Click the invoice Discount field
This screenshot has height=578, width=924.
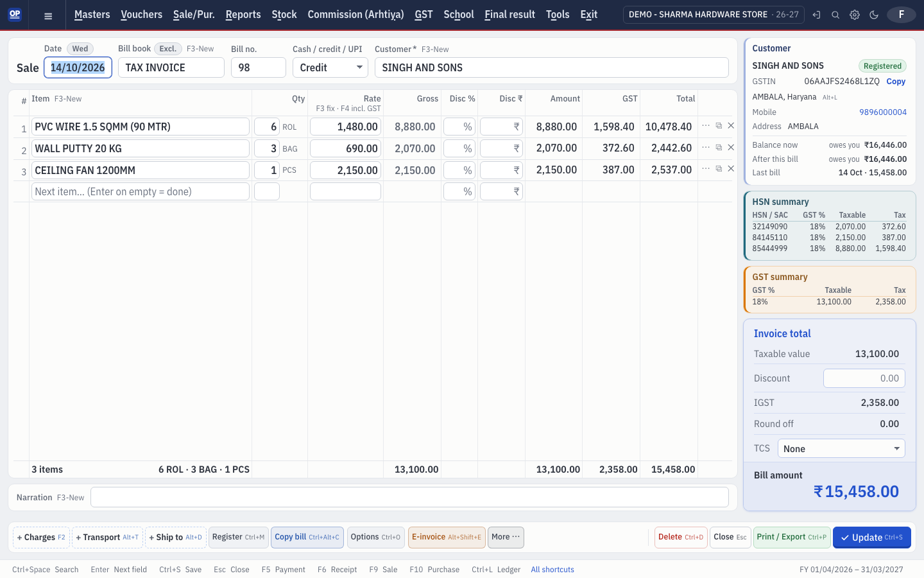pos(864,378)
